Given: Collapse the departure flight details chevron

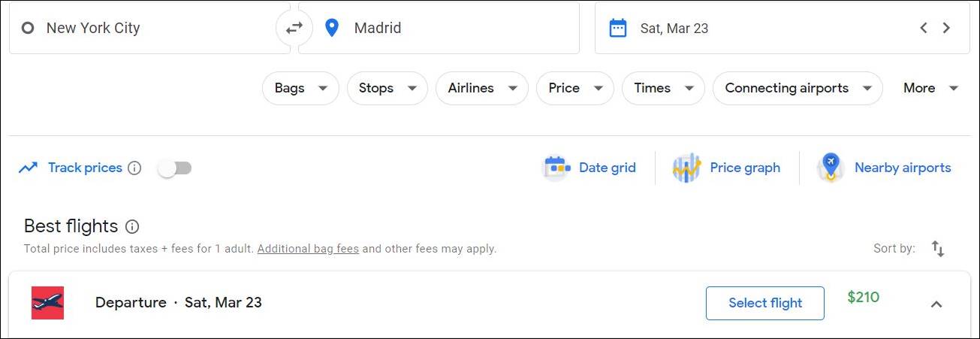Looking at the screenshot, I should pos(936,304).
